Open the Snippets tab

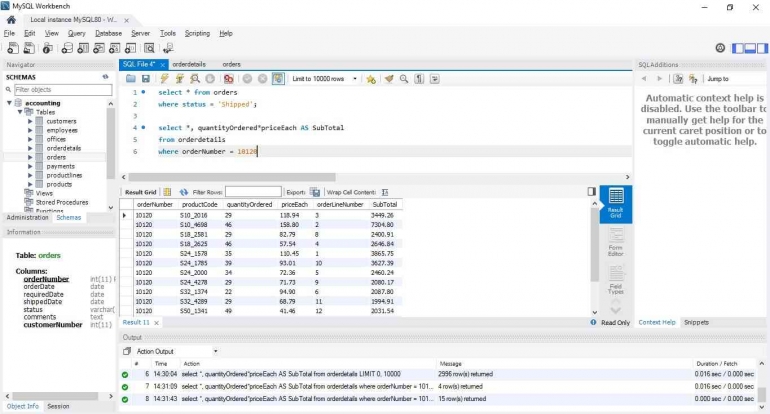click(696, 323)
